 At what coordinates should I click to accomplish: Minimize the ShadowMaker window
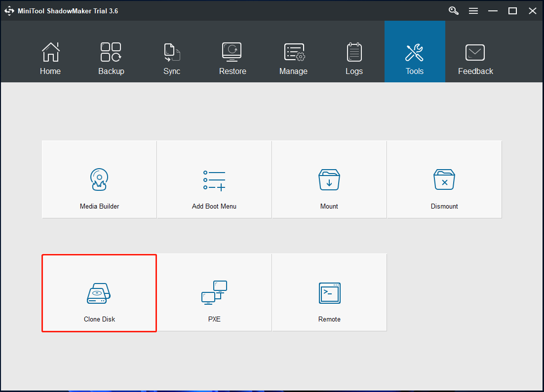(493, 11)
